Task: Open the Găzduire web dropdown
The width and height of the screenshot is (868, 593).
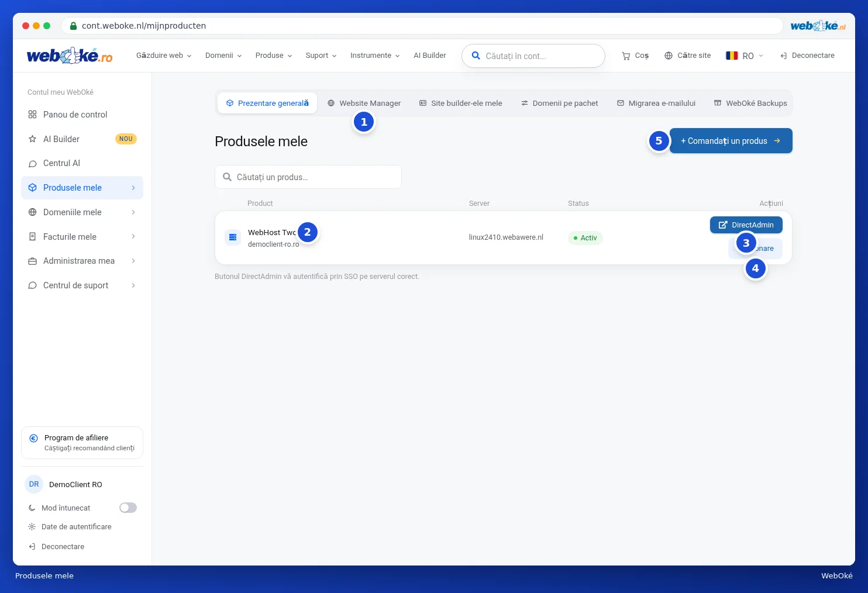Action: pos(164,56)
